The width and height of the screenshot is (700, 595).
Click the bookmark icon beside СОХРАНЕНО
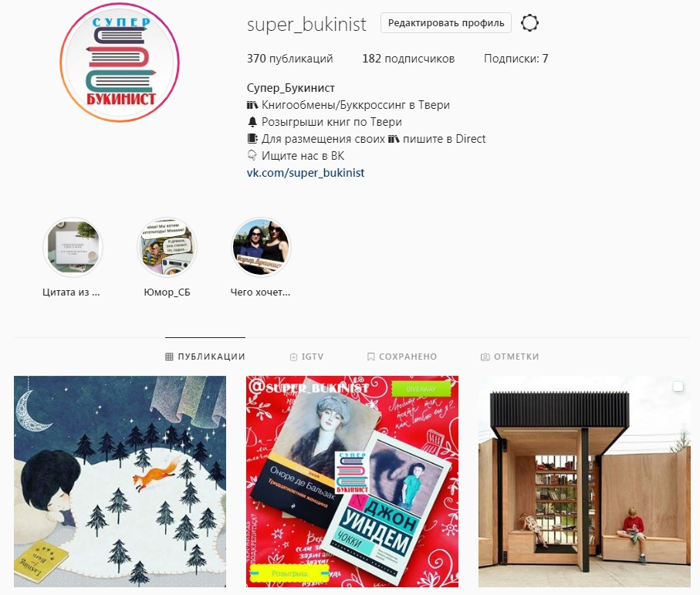(370, 357)
